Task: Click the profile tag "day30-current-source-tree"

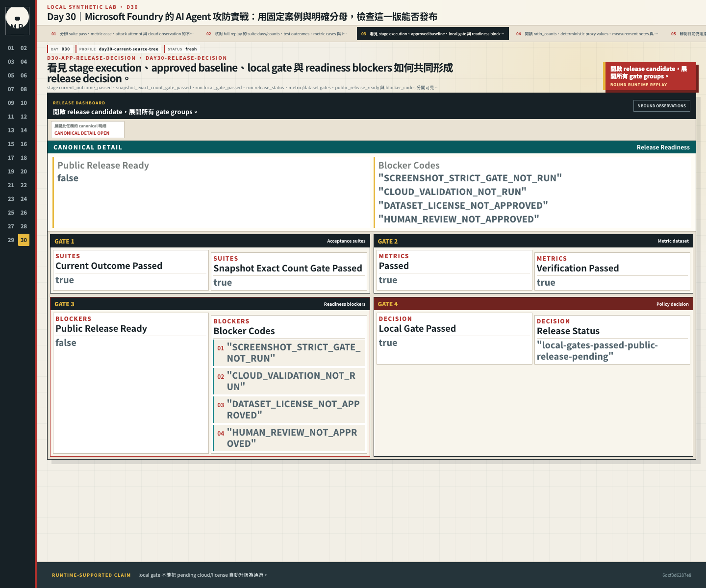Action: pos(119,49)
